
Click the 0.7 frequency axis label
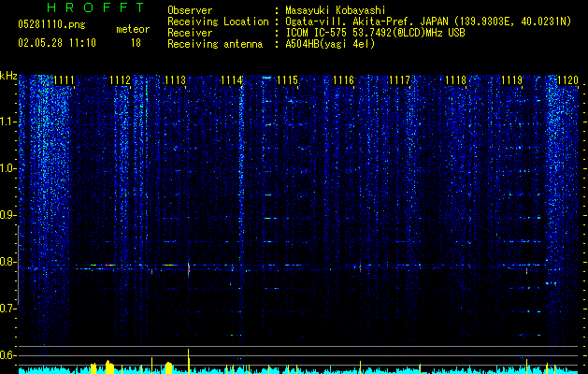pos(8,309)
